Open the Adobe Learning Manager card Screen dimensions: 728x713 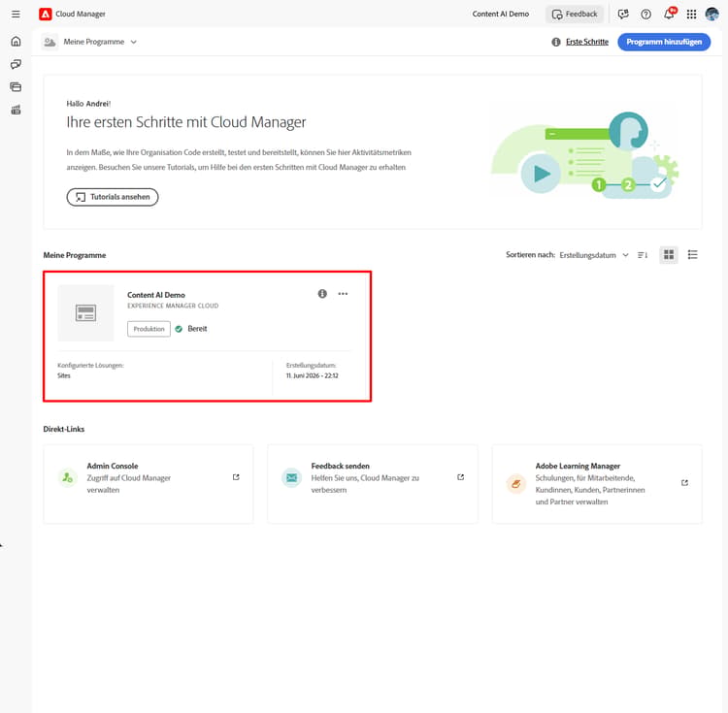click(x=597, y=484)
